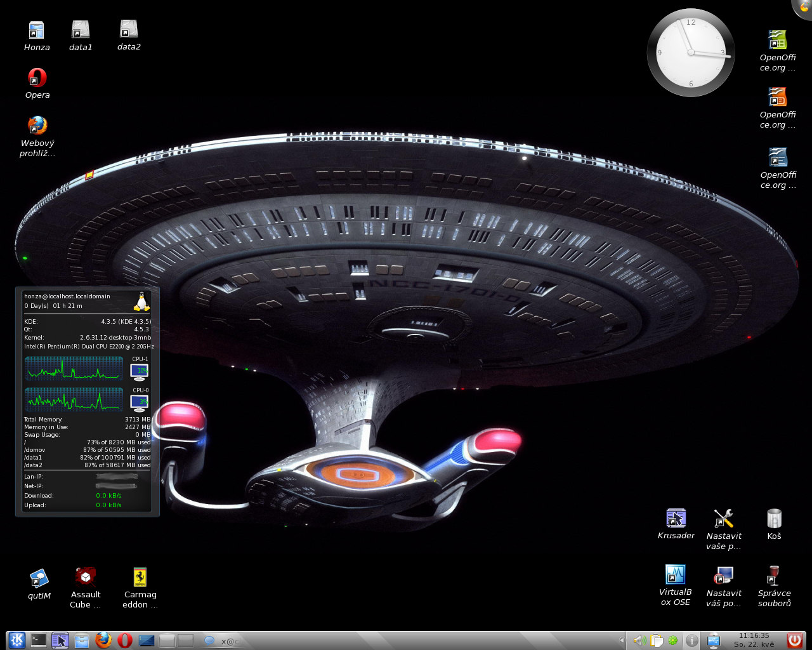
Task: Click the Tux penguin in the system monitor widget
Action: tap(141, 302)
